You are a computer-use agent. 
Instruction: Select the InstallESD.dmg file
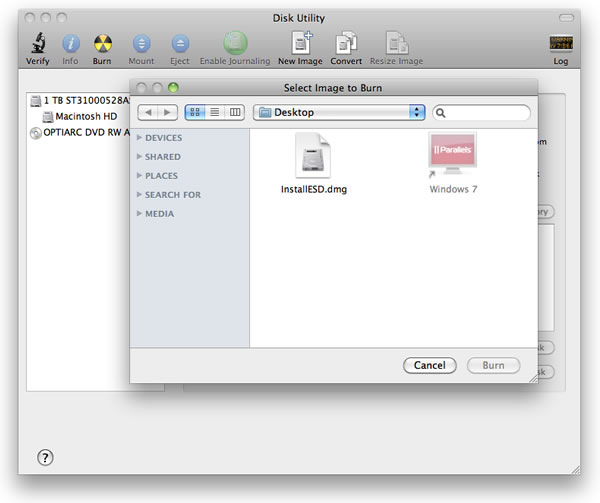[x=313, y=162]
